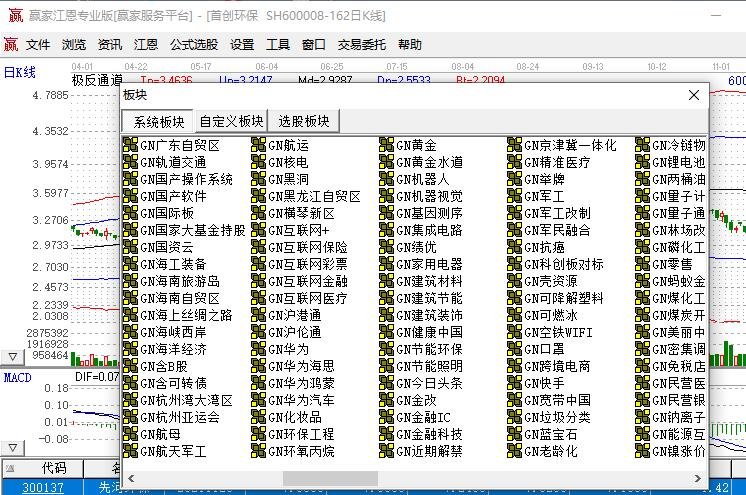
Task: Click the icon beside GN军工
Action: 514,196
